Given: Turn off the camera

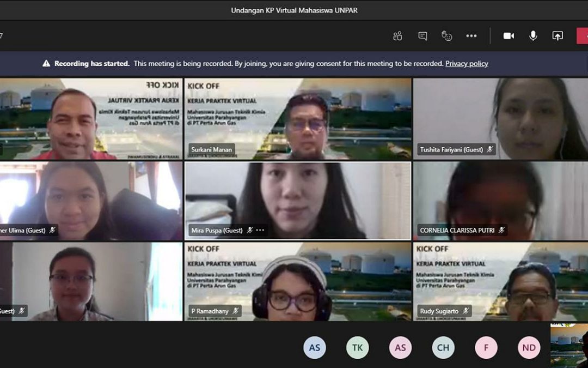Looking at the screenshot, I should pyautogui.click(x=509, y=35).
